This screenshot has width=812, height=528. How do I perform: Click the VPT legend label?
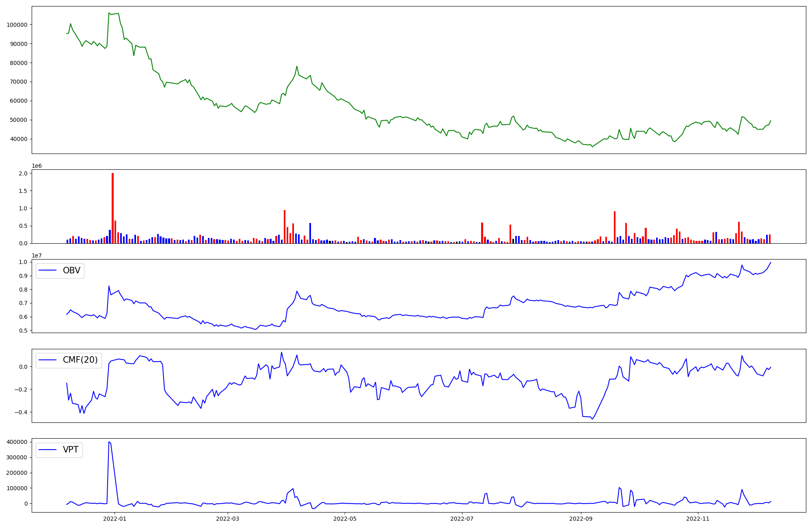[71, 450]
